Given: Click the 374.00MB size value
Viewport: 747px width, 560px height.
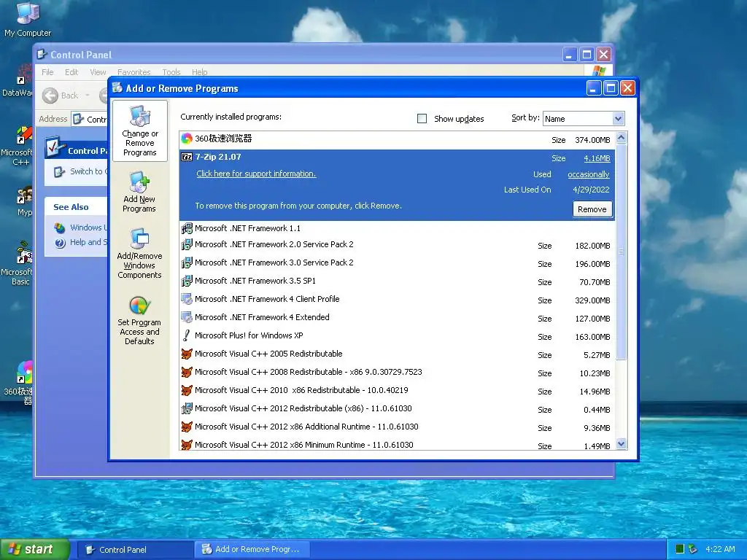Looking at the screenshot, I should click(592, 140).
